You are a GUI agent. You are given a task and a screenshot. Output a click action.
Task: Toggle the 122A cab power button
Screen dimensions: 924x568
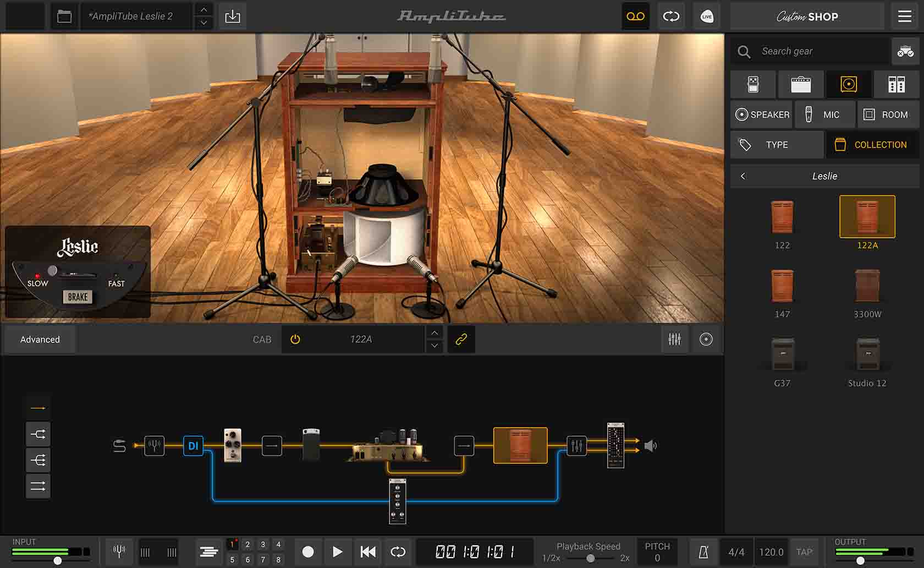295,339
